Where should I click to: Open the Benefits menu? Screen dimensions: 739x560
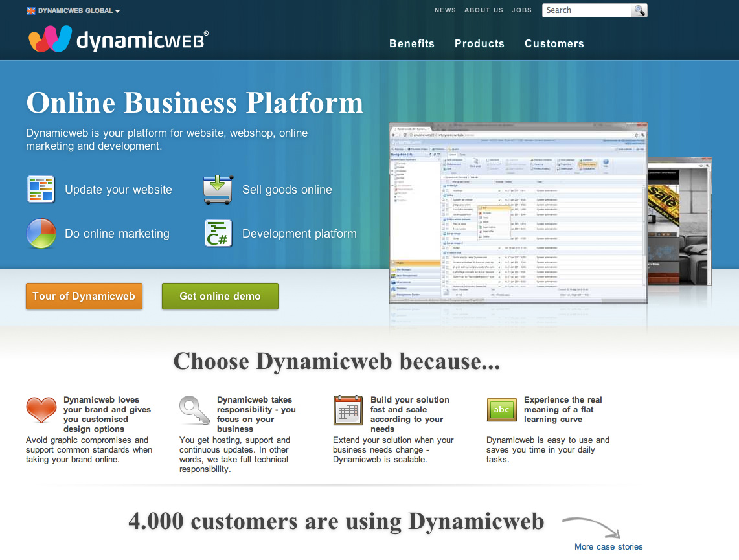tap(412, 44)
